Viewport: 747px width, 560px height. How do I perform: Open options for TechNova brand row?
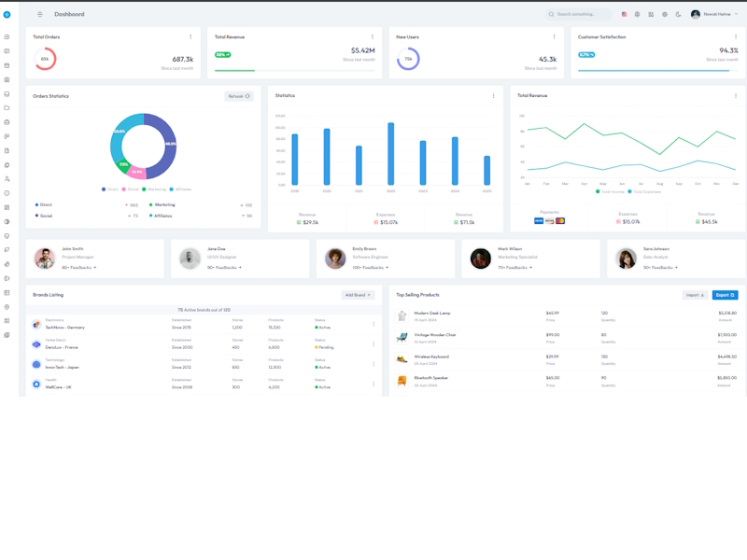[x=373, y=325]
